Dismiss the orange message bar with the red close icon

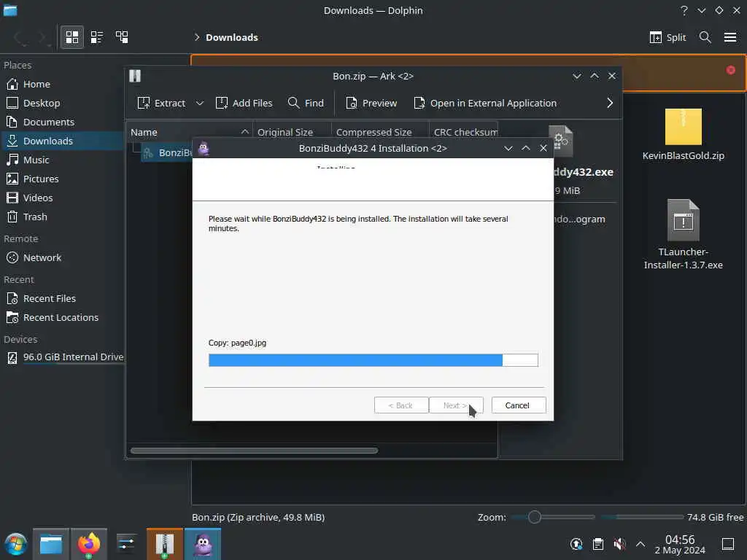pyautogui.click(x=730, y=70)
